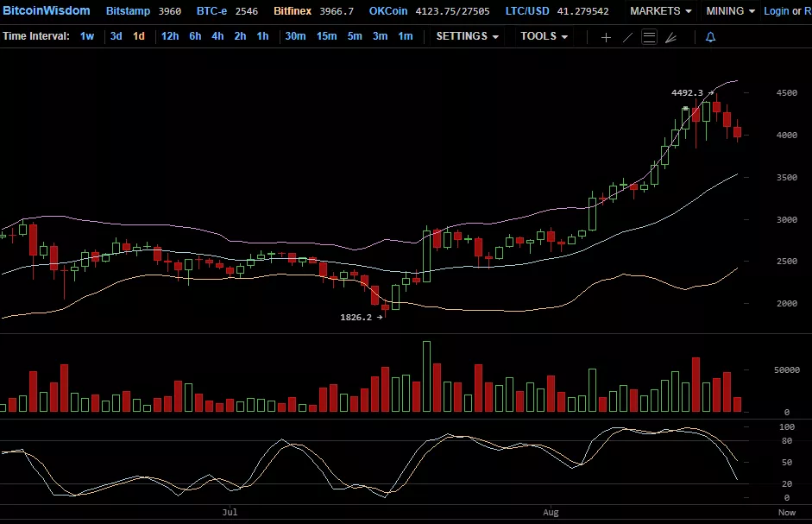Select the horizontal lines drawing tool

tap(649, 37)
